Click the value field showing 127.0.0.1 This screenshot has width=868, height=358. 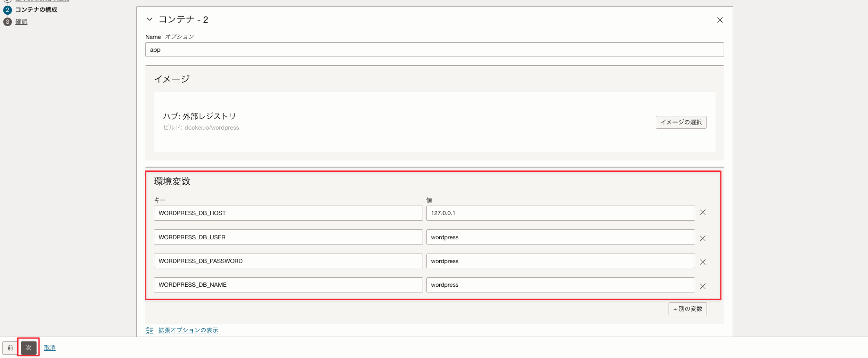point(560,213)
